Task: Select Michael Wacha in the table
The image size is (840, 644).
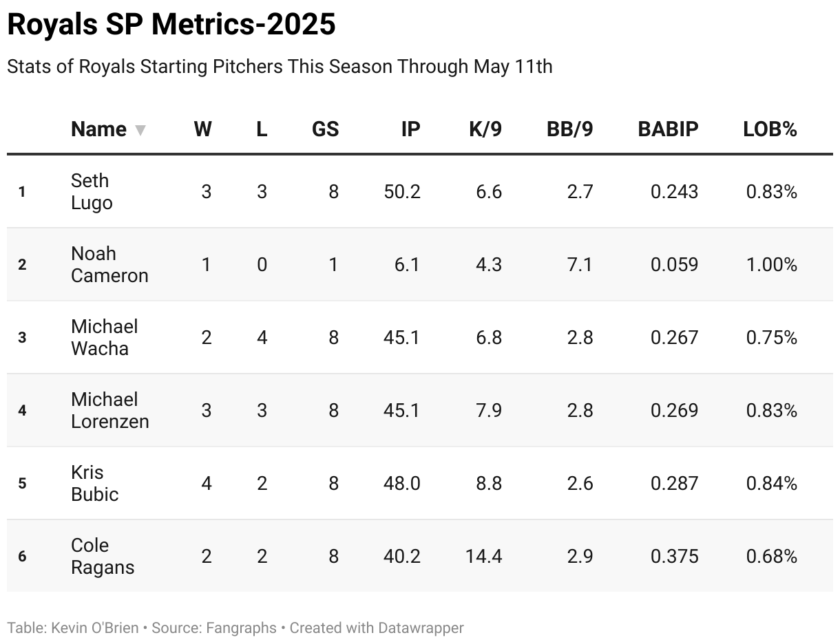Action: point(104,337)
